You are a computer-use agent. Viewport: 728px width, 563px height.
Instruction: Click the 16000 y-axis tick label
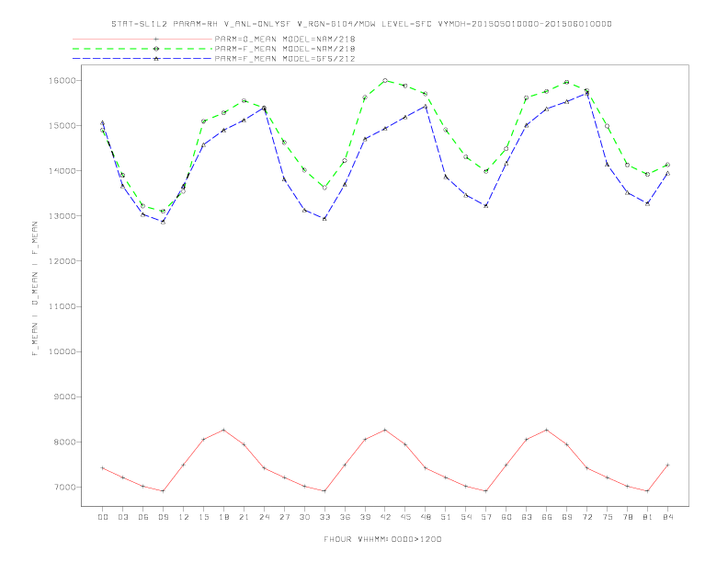point(62,80)
